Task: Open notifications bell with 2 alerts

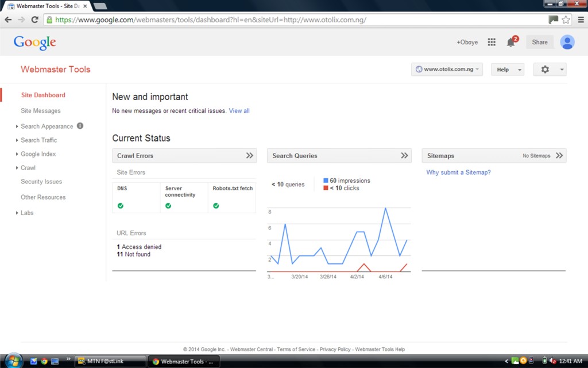Action: (x=511, y=42)
